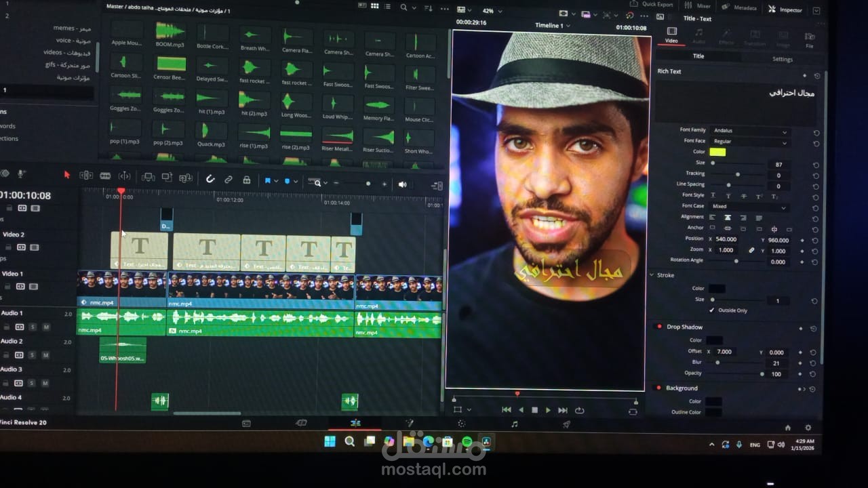Select the first Text title clip on Video 2

139,251
